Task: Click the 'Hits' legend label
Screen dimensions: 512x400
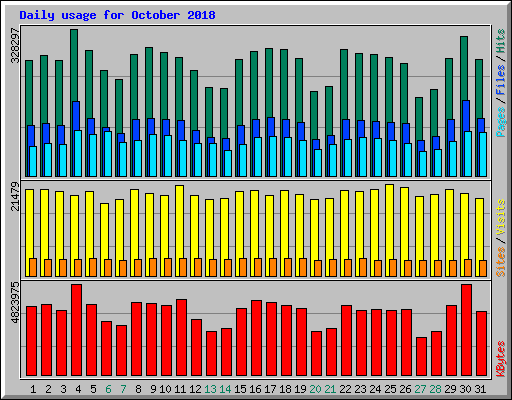Action: pyautogui.click(x=500, y=41)
